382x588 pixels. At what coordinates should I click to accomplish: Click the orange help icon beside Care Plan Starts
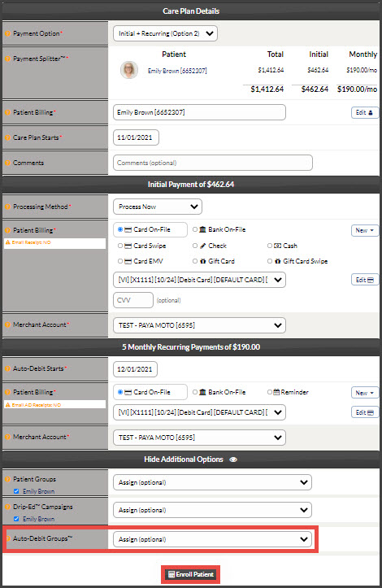click(x=7, y=137)
